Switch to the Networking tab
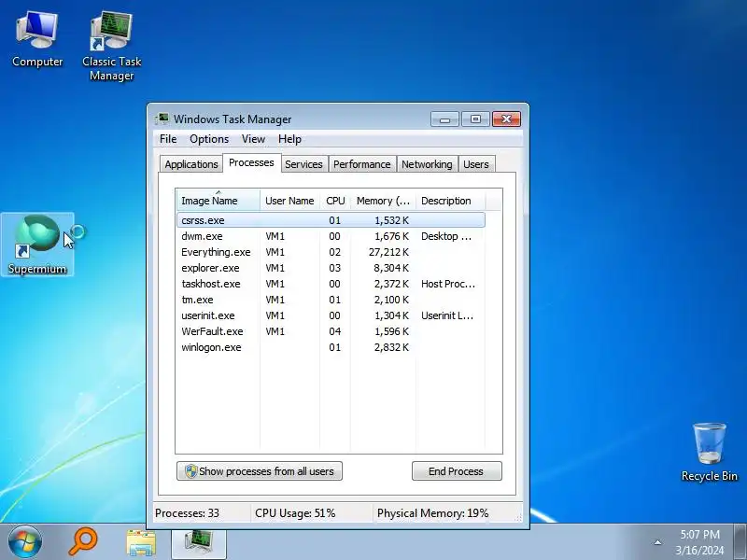The image size is (747, 560). pyautogui.click(x=427, y=164)
